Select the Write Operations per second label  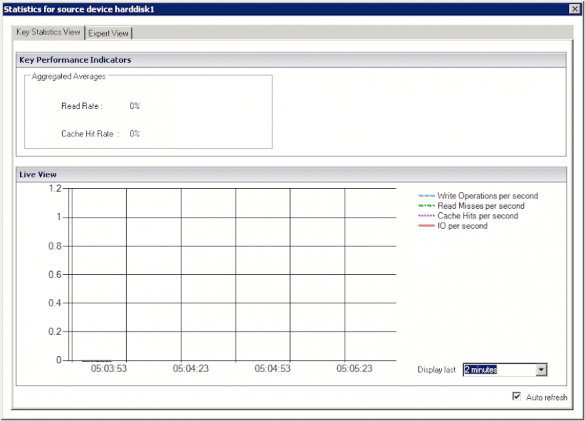coord(488,196)
